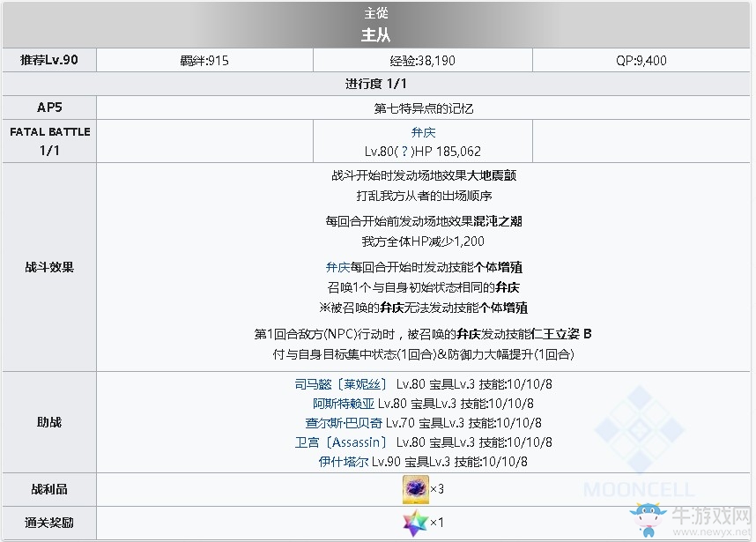Open the question mark class link
The image size is (756, 542).
(404, 152)
